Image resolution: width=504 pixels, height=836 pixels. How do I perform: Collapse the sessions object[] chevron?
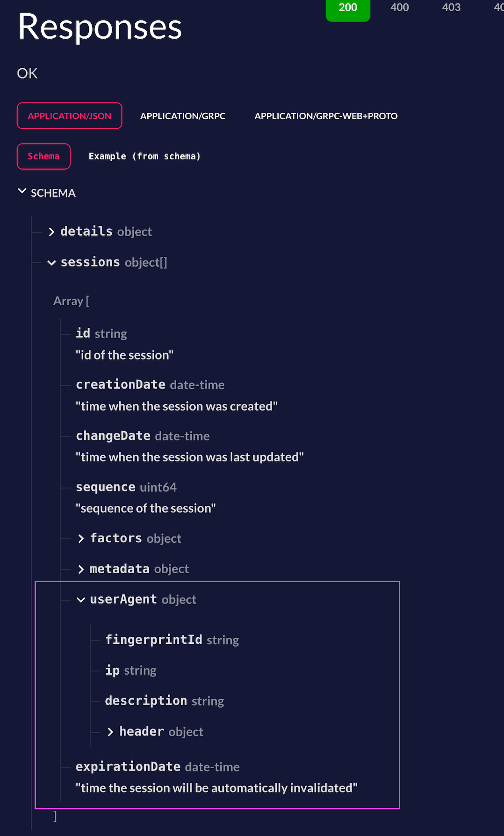click(x=51, y=263)
